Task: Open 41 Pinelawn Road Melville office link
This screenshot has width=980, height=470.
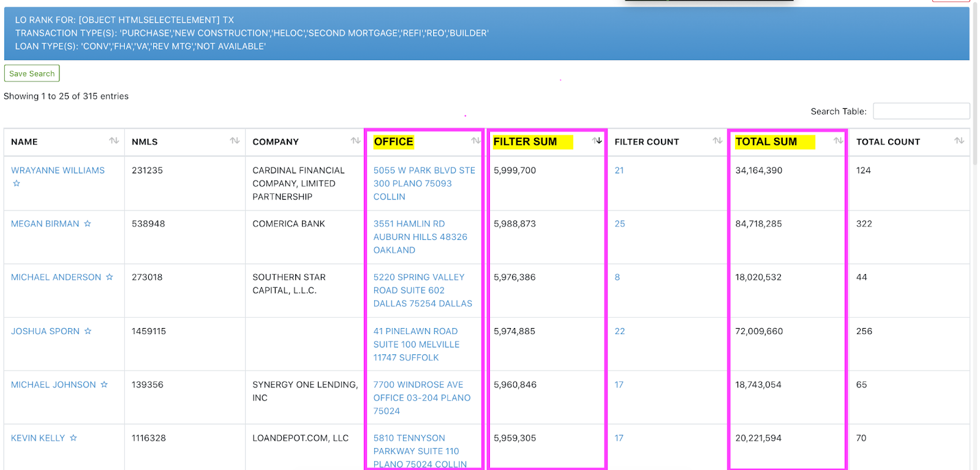Action: point(417,344)
